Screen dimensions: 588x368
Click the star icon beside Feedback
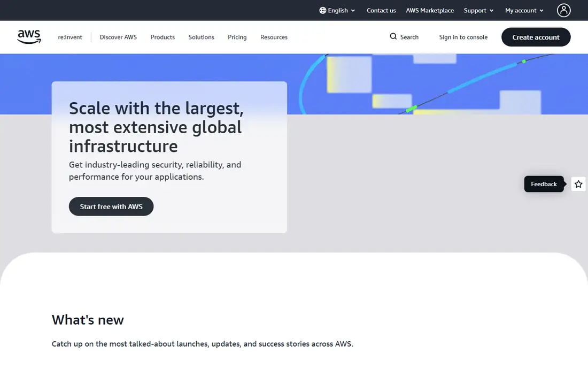(x=578, y=184)
